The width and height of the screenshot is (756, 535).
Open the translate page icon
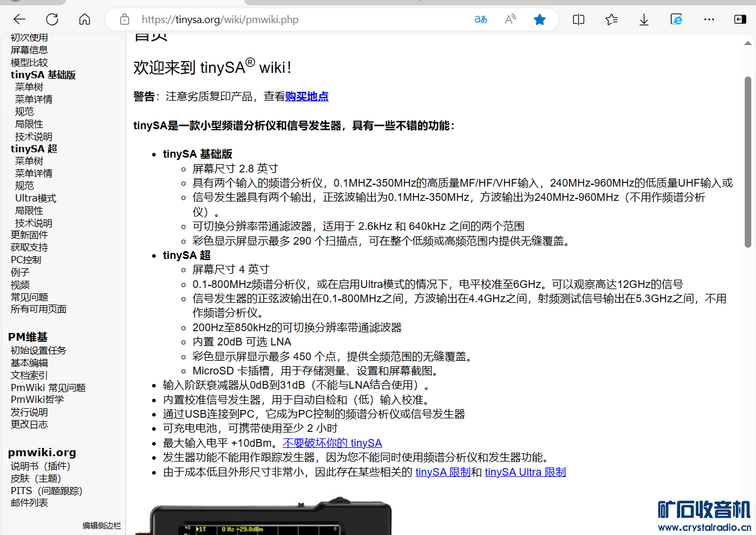(481, 20)
